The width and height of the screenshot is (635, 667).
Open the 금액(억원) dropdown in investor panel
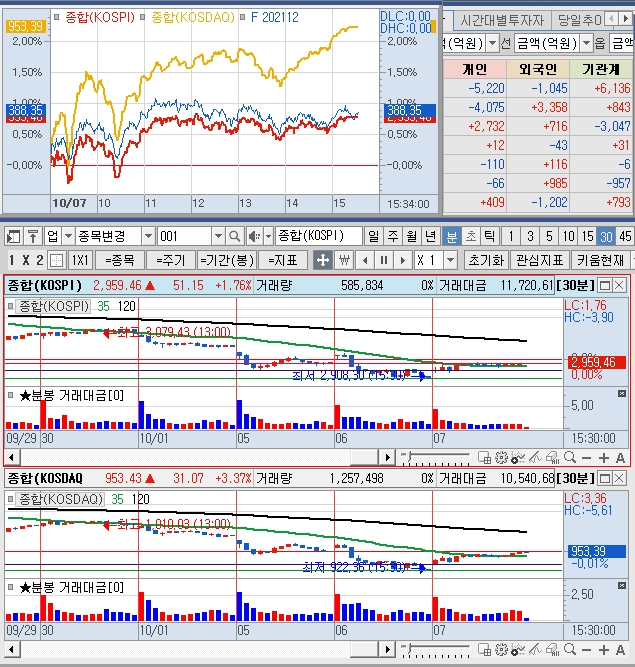tap(587, 43)
